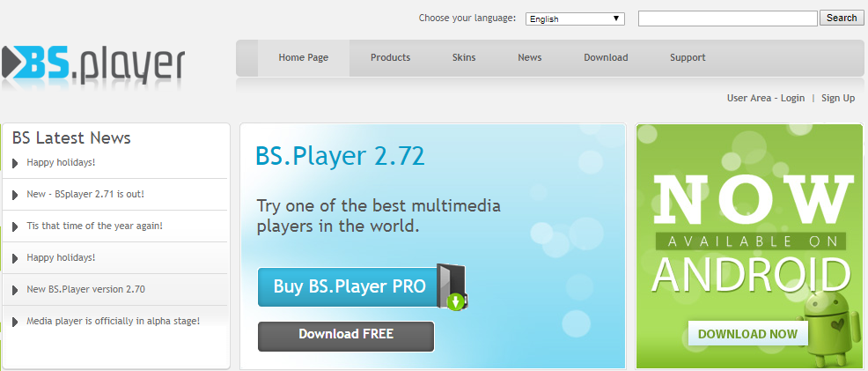Open User Area - Login link
Screen dimensions: 868x371
point(766,98)
